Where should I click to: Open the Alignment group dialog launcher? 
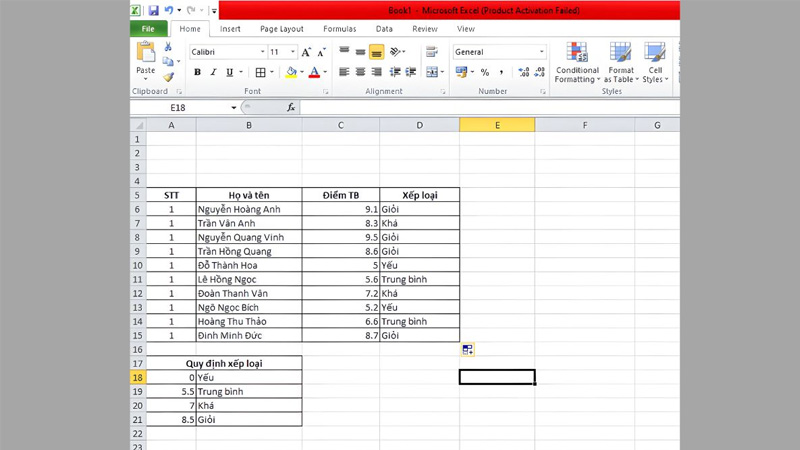pos(443,92)
